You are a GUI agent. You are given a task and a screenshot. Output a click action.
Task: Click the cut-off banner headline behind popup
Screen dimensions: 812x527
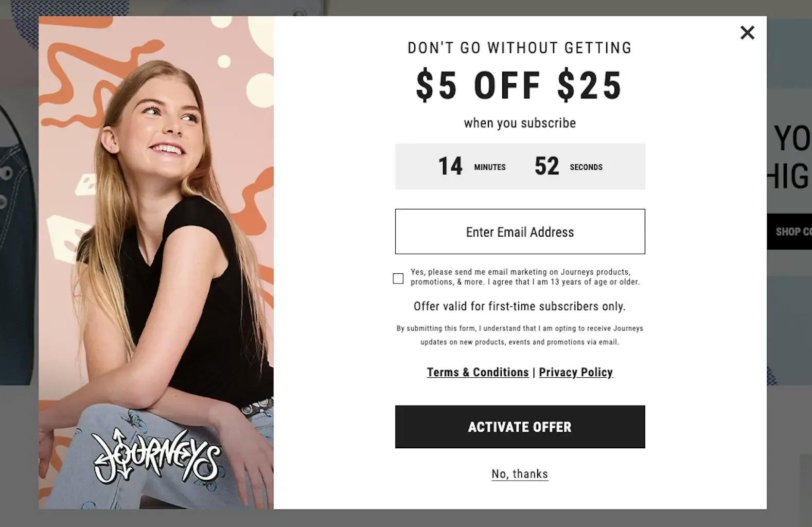[790, 157]
